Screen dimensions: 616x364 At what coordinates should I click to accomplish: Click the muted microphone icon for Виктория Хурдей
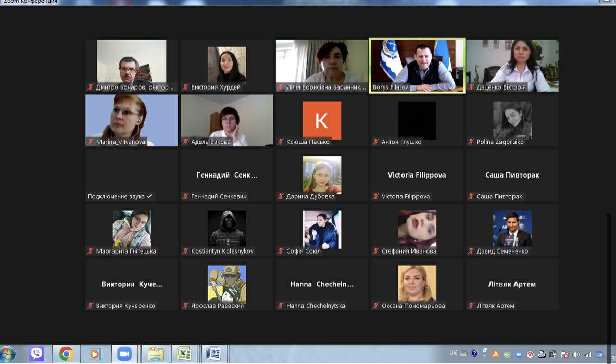pyautogui.click(x=186, y=87)
